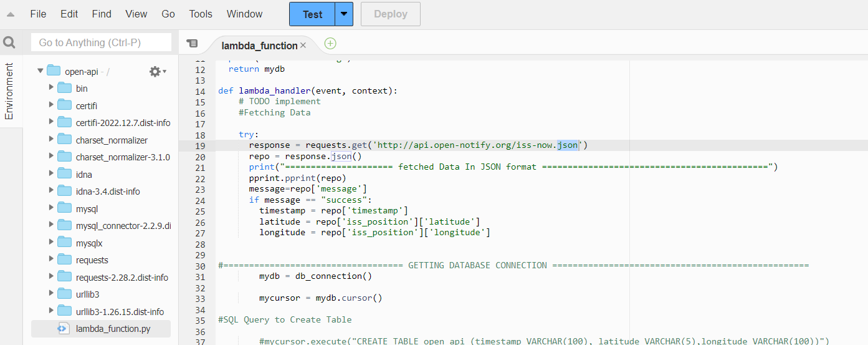The width and height of the screenshot is (868, 345).
Task: Open the Window menu
Action: (x=244, y=14)
